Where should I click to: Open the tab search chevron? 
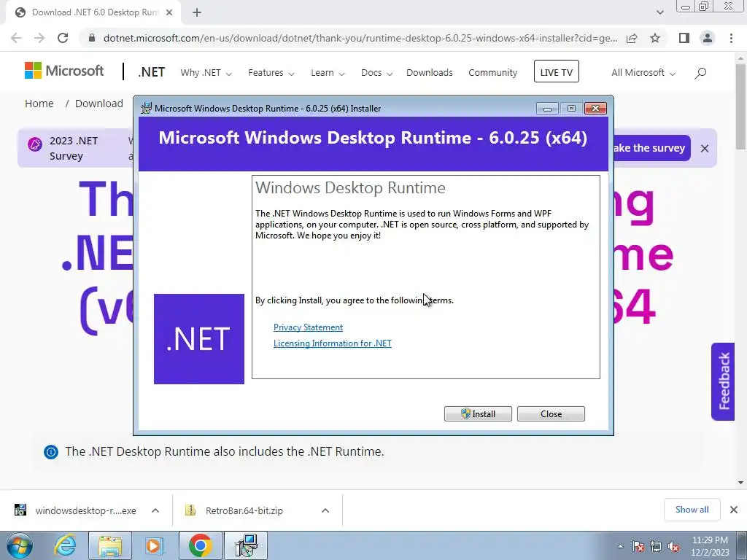coord(659,12)
